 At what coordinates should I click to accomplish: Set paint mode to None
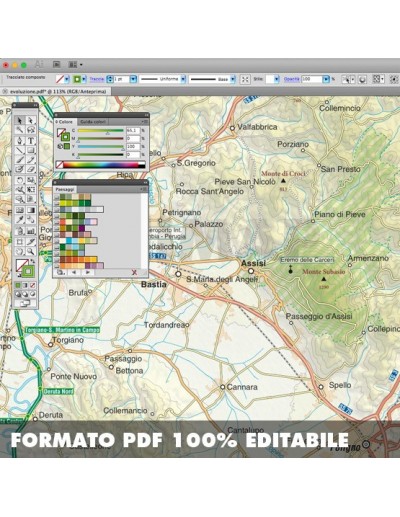(x=32, y=285)
